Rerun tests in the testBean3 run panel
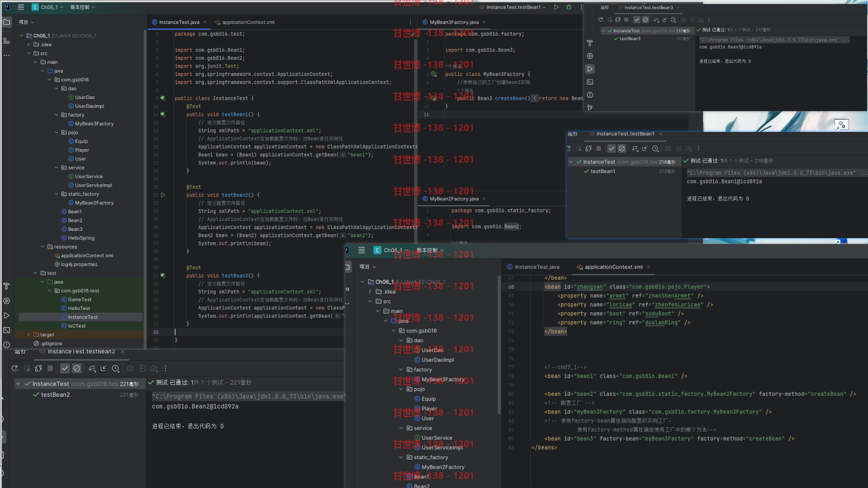The width and height of the screenshot is (868, 488). tap(601, 19)
